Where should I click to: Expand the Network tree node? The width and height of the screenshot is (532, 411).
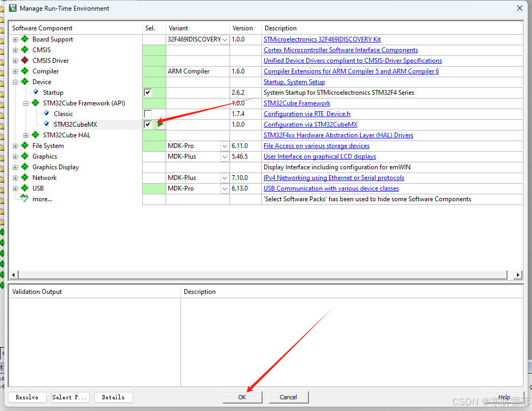click(15, 178)
